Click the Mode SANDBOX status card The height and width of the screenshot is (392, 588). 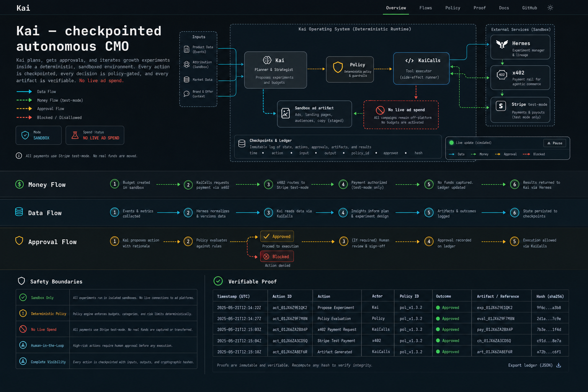(39, 135)
